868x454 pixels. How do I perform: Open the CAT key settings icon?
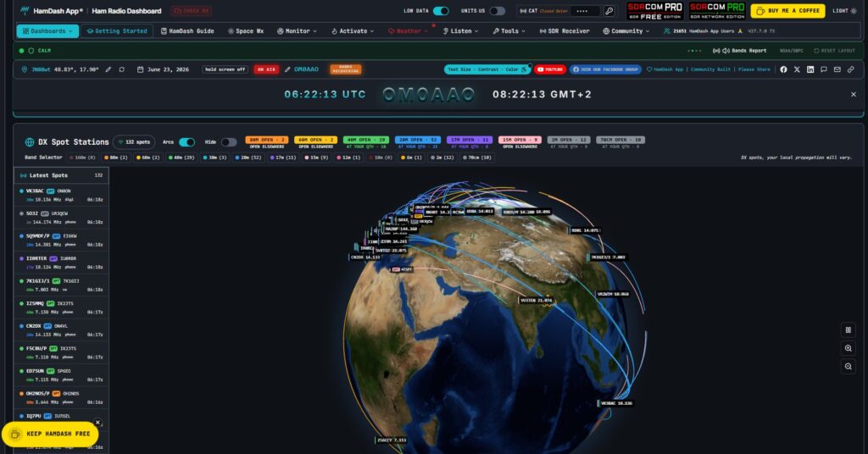click(609, 11)
